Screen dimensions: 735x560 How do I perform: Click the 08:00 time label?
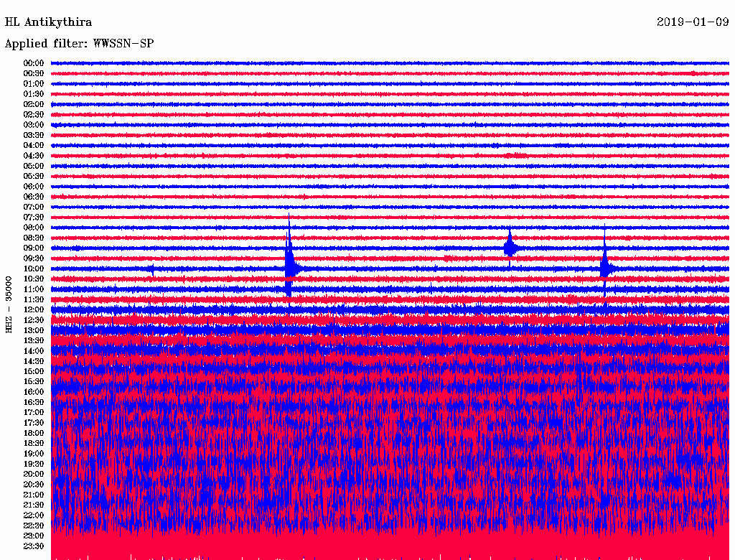pyautogui.click(x=34, y=228)
